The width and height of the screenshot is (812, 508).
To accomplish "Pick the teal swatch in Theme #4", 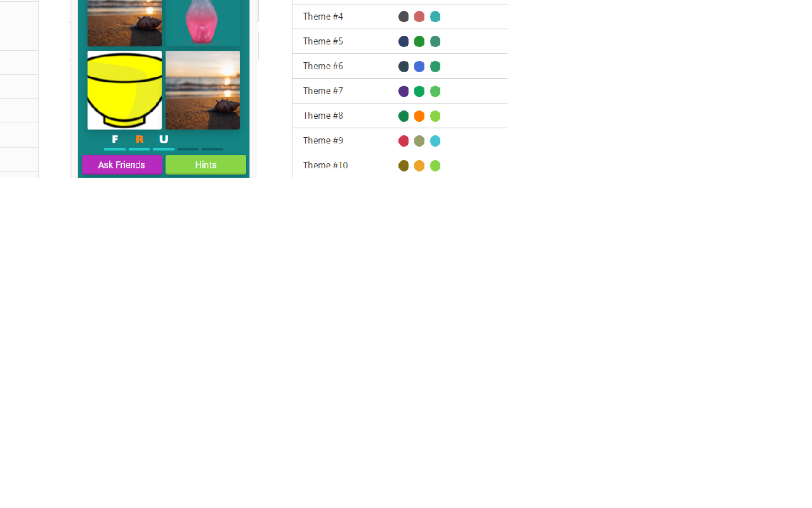I will [x=435, y=17].
